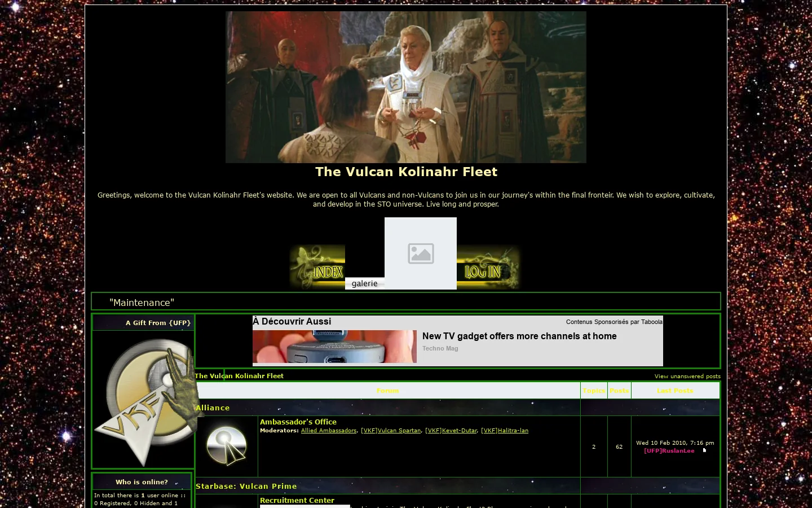Select the page title The Vulcan Kolinahr Fleet

(x=406, y=172)
